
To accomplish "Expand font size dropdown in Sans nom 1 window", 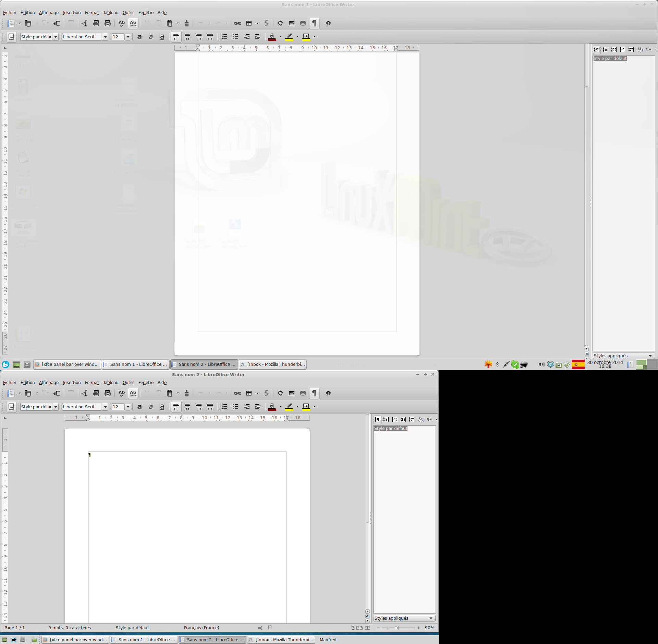I will point(128,37).
